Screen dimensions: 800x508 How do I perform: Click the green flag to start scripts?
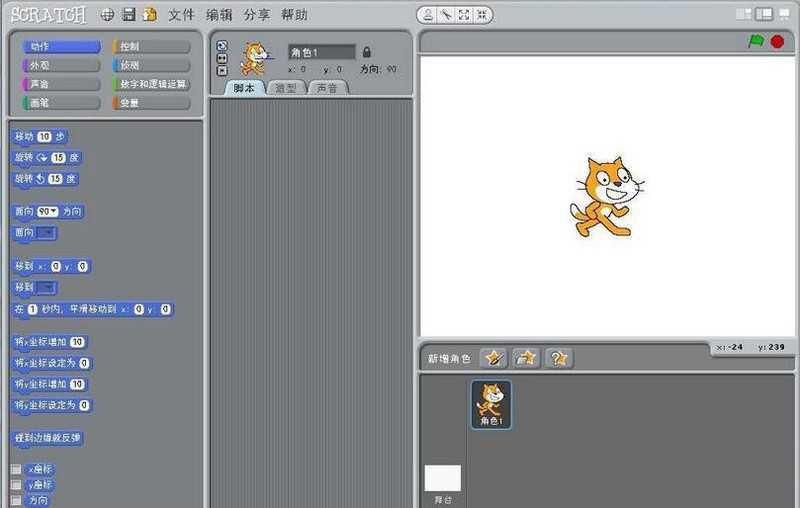(x=756, y=42)
